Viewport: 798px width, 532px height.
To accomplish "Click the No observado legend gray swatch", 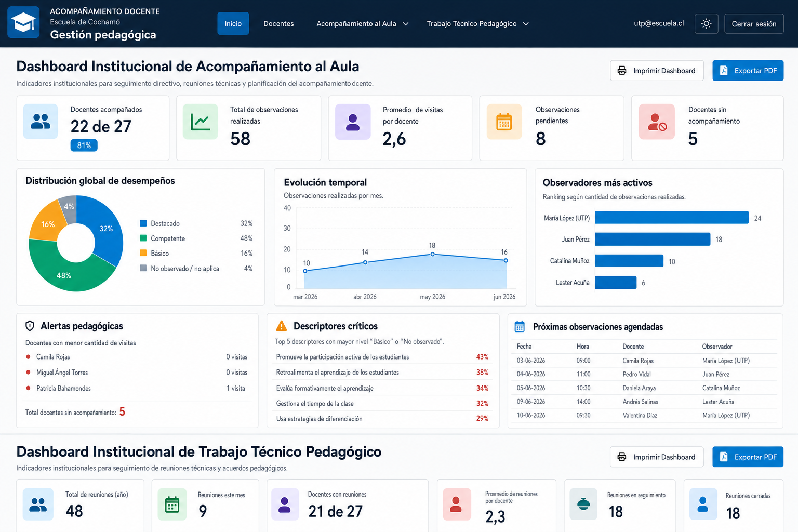I will [143, 268].
